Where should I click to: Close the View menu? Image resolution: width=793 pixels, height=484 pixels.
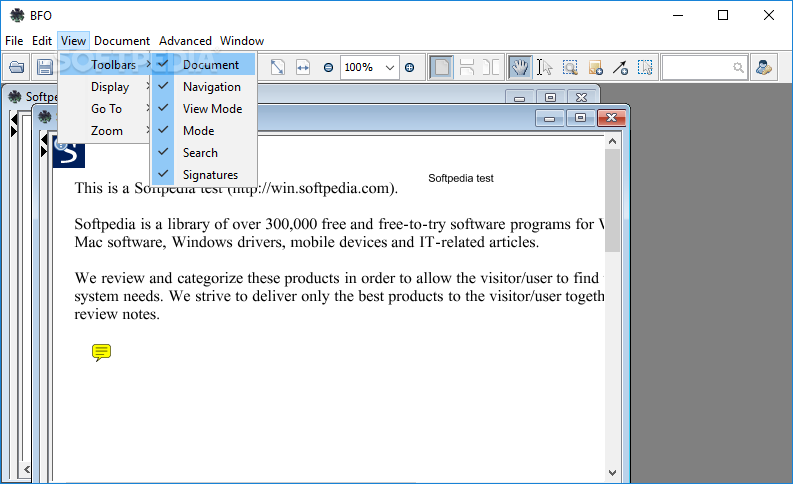pos(73,40)
